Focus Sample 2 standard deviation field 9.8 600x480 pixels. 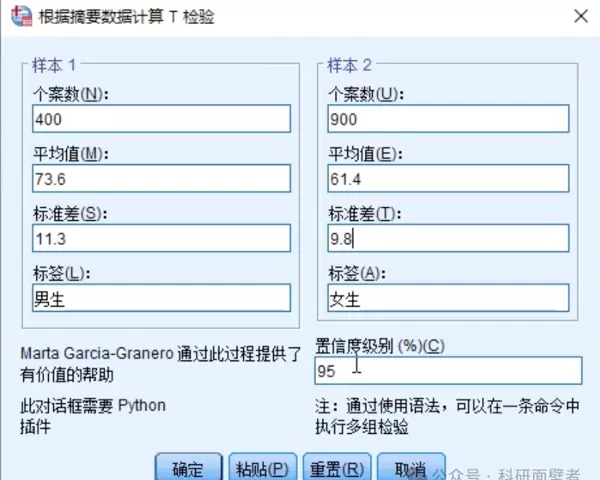pyautogui.click(x=447, y=239)
